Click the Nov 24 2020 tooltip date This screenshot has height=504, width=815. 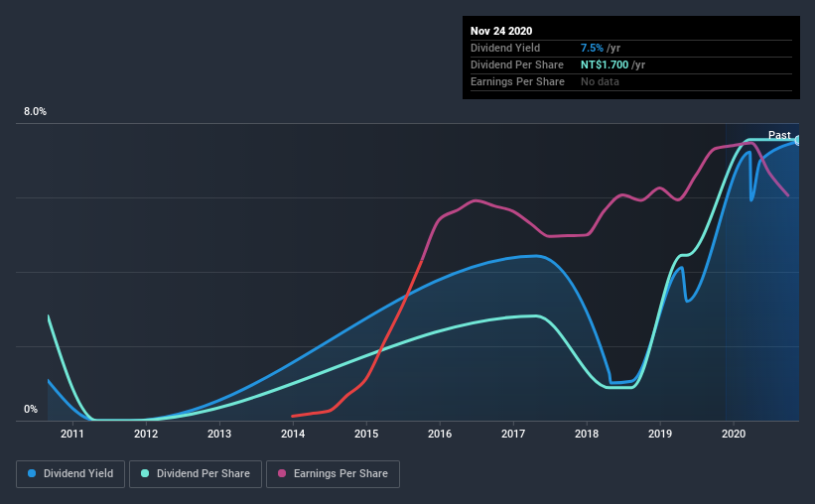(x=501, y=31)
